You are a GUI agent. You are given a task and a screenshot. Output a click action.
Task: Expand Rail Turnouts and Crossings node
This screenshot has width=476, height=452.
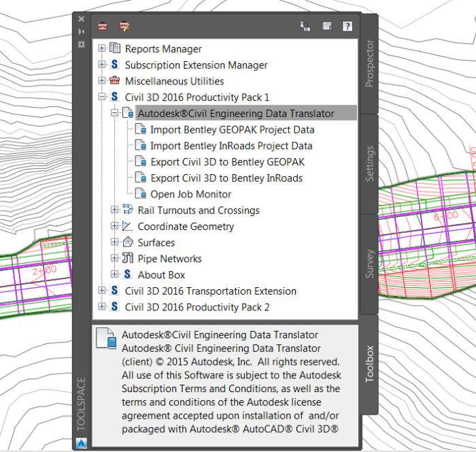click(114, 210)
